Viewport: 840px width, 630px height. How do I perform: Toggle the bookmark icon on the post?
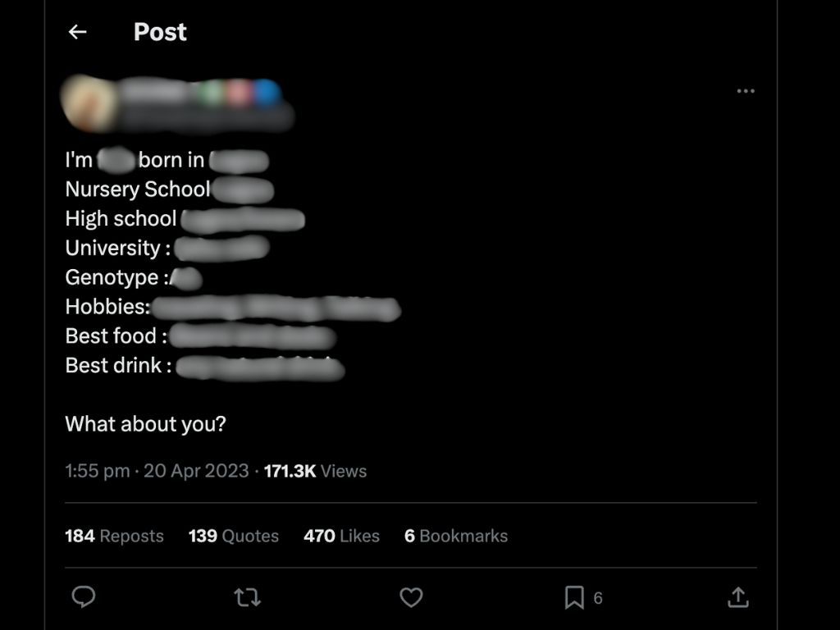point(574,597)
